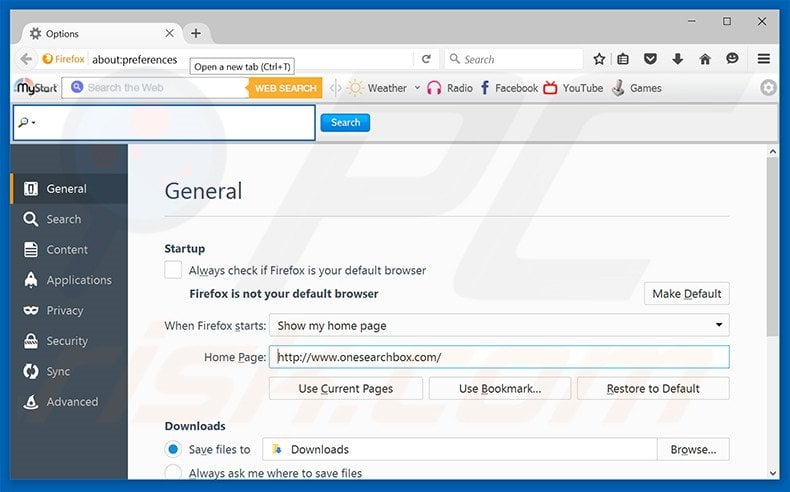790x492 pixels.
Task: Go to home page icon
Action: pos(705,59)
